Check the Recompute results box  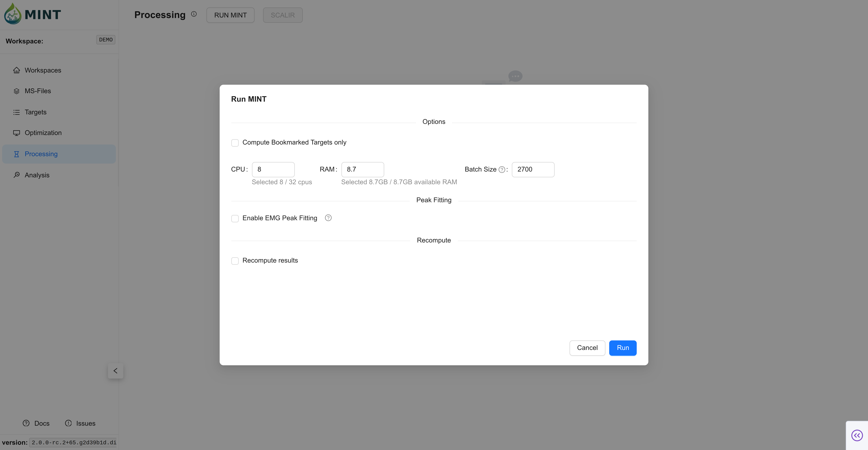[x=235, y=261]
